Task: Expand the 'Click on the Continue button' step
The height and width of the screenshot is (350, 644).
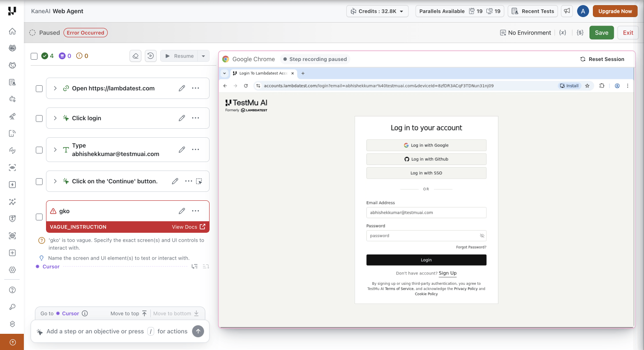Action: tap(55, 181)
